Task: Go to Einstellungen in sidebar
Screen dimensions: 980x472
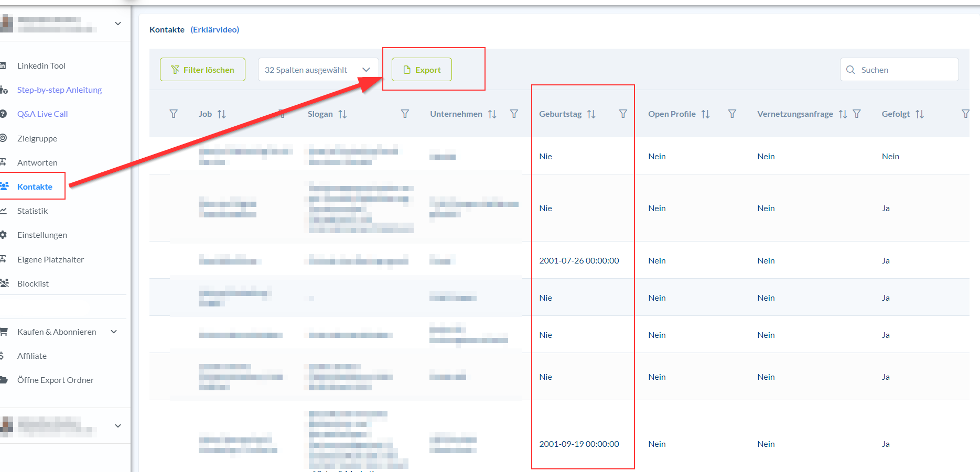Action: coord(42,235)
